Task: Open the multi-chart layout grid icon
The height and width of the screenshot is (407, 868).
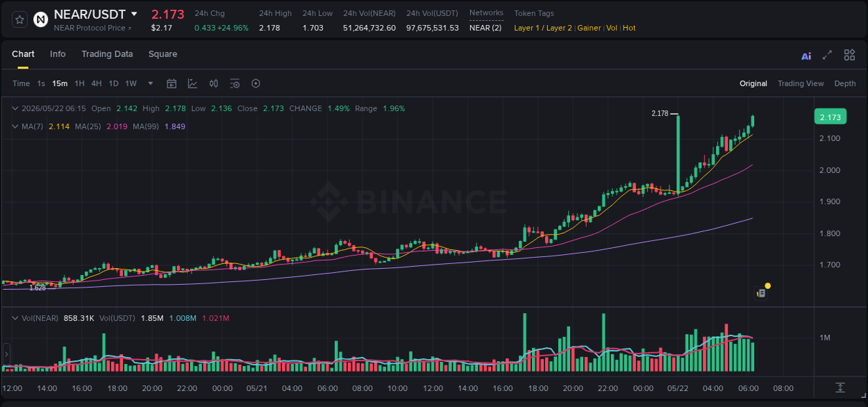Action: click(849, 55)
